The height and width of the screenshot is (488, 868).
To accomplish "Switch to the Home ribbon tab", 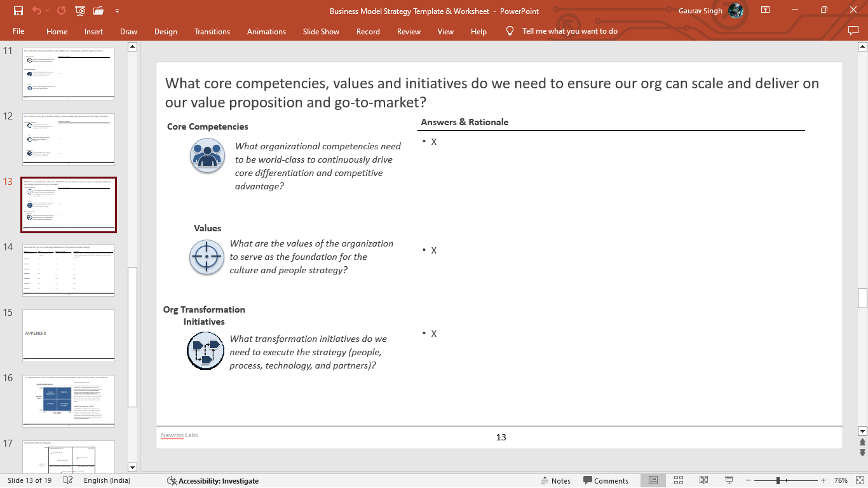I will tap(57, 32).
